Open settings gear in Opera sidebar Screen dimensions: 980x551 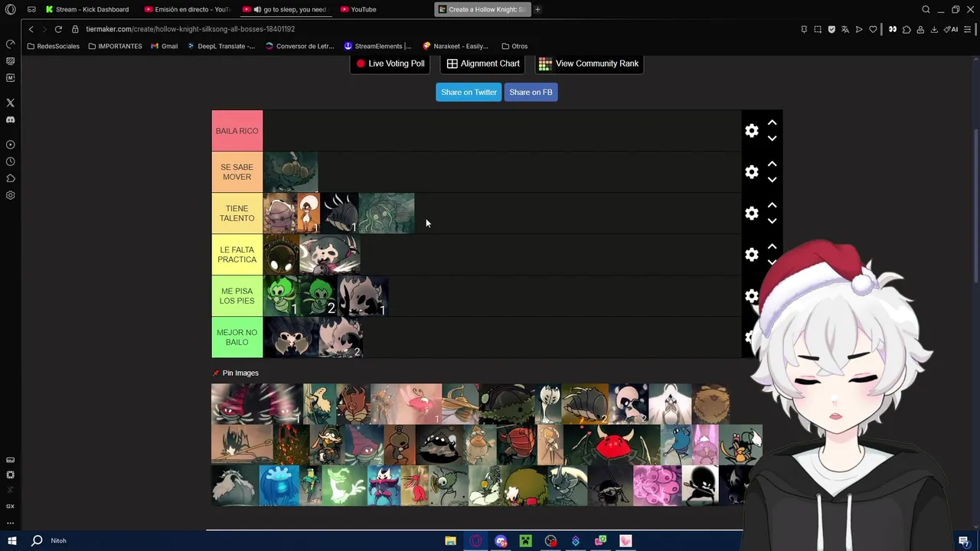(11, 195)
